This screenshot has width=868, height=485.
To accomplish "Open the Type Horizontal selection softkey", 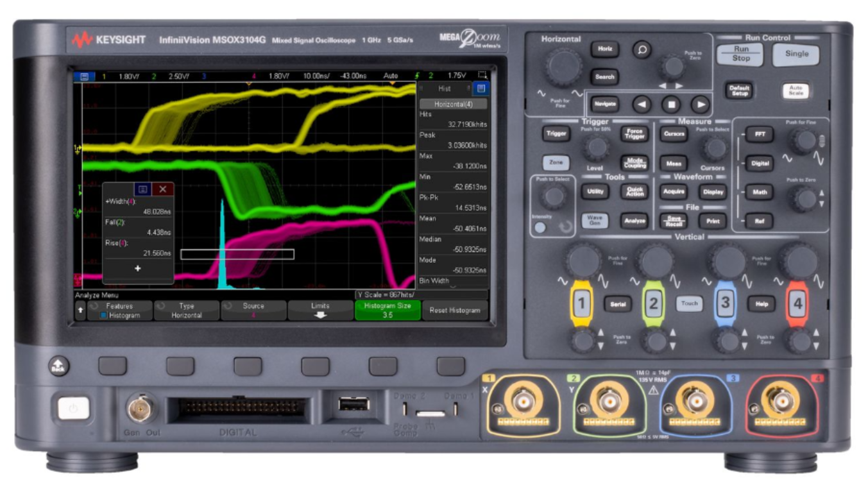I will click(186, 311).
